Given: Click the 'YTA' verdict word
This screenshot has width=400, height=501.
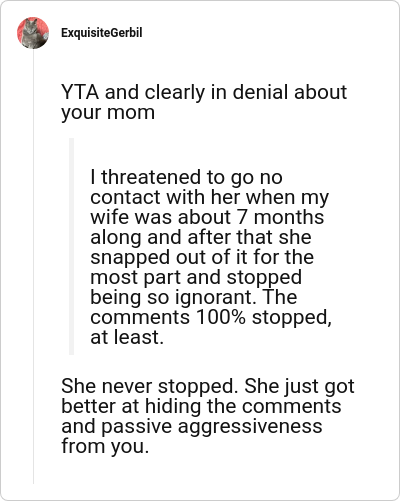Looking at the screenshot, I should click(80, 92).
